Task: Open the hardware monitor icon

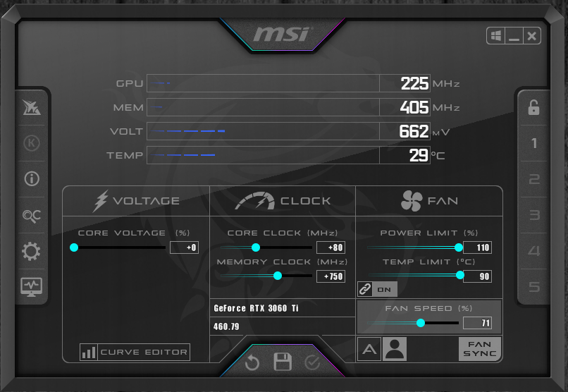Action: [x=32, y=286]
